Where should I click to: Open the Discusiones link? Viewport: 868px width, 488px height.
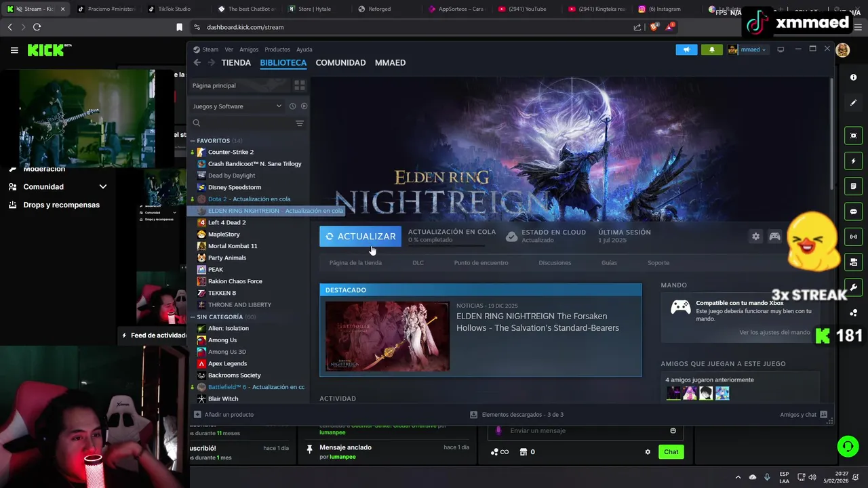click(x=555, y=263)
